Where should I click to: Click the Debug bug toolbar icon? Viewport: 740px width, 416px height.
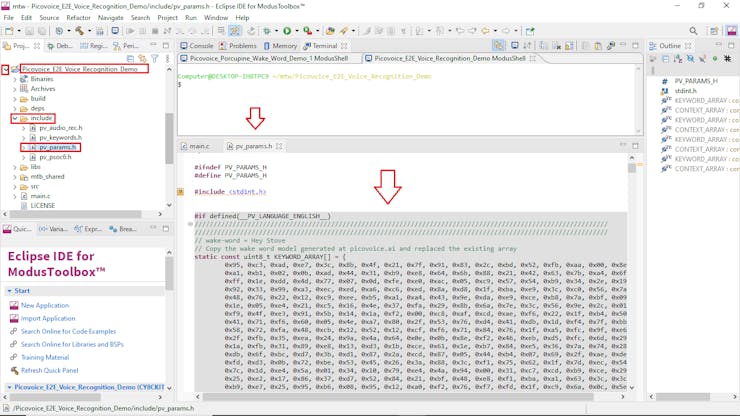pyautogui.click(x=268, y=31)
